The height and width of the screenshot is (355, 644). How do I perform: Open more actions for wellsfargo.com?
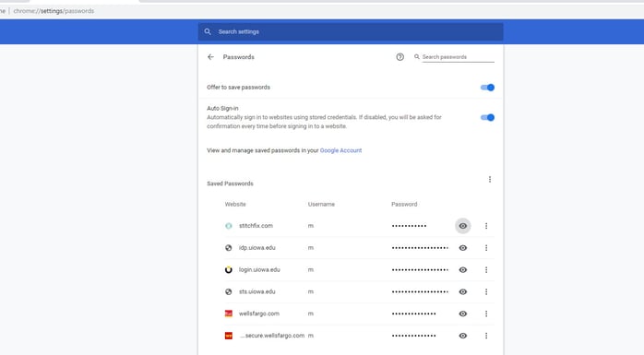(x=486, y=314)
